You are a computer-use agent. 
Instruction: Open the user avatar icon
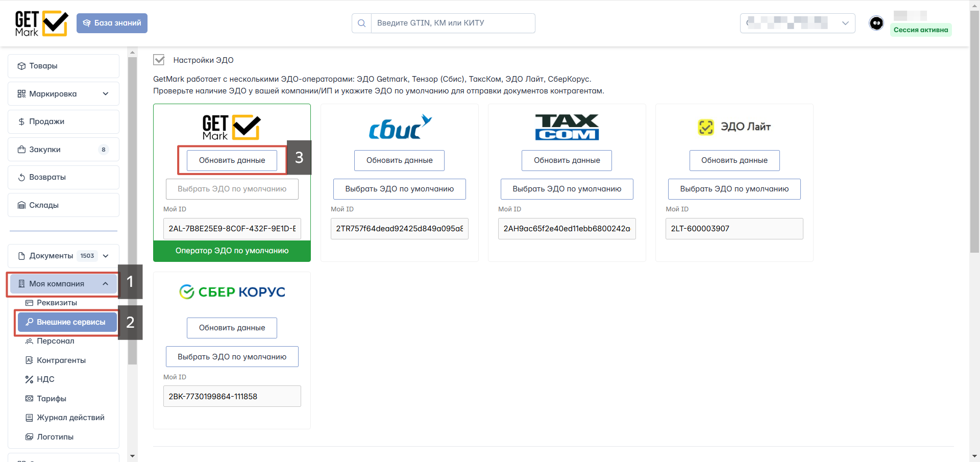[x=876, y=23]
